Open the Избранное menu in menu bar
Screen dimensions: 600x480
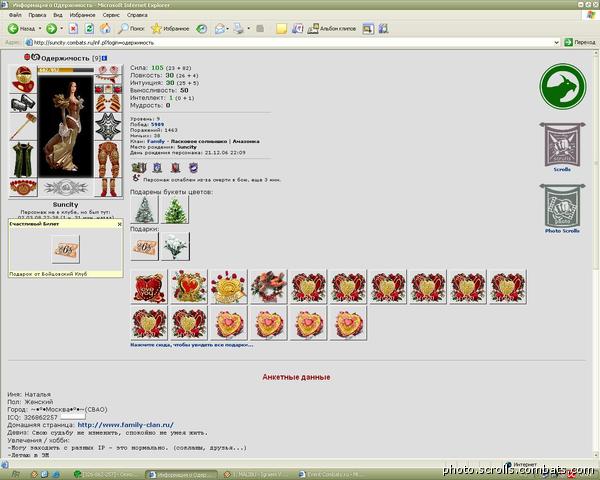[82, 15]
